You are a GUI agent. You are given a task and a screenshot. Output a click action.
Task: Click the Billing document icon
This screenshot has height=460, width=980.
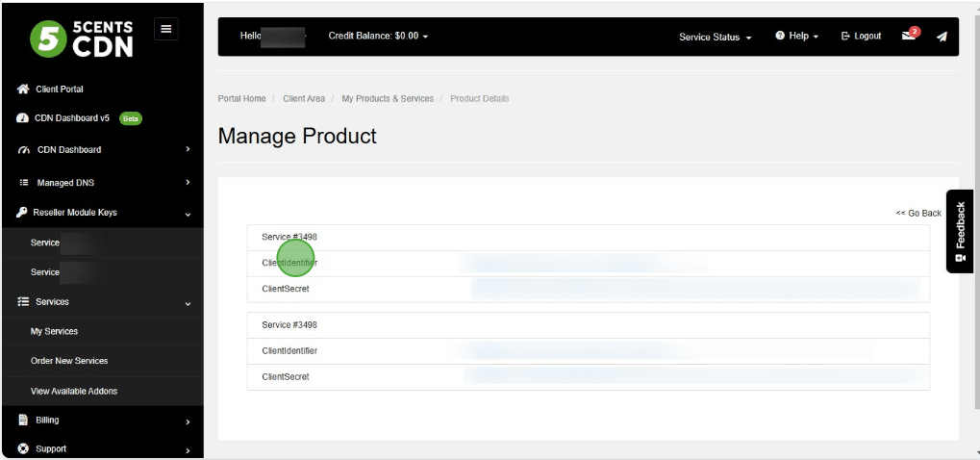coord(23,420)
